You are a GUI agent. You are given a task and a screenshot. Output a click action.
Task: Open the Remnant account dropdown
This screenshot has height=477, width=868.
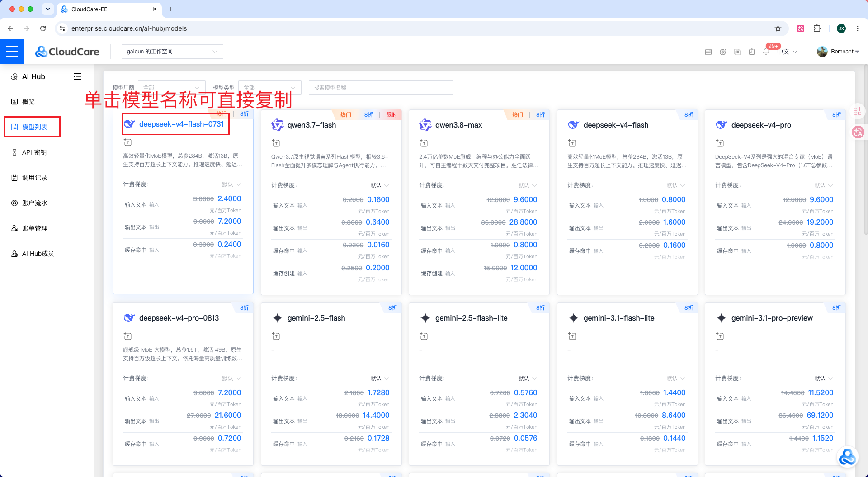[x=844, y=52]
